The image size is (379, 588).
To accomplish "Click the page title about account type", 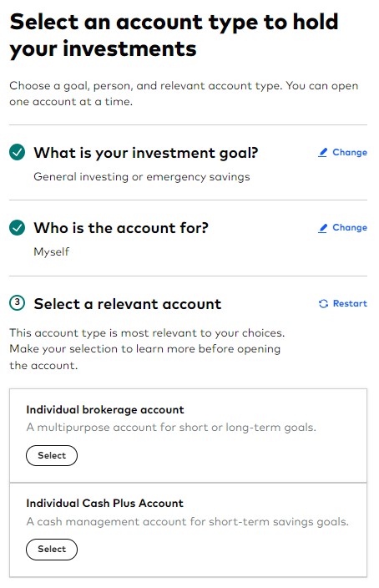I will pos(174,35).
